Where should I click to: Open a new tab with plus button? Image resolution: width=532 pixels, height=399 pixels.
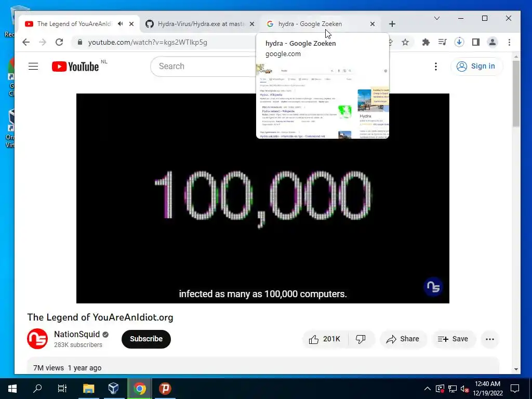pos(392,24)
